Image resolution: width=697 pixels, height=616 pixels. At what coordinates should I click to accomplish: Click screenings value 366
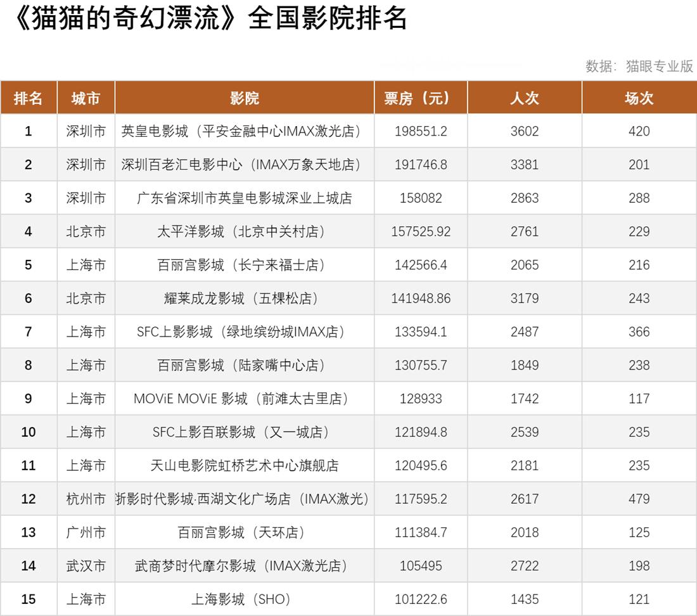click(x=639, y=332)
